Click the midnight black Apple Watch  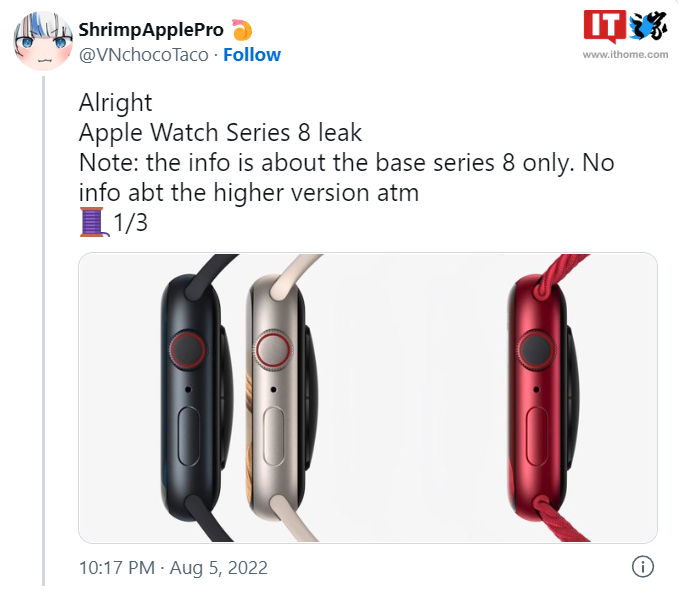click(x=197, y=398)
